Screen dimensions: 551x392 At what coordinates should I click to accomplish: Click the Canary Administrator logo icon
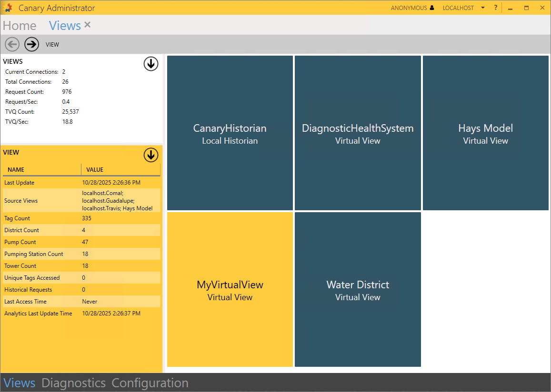coord(9,8)
